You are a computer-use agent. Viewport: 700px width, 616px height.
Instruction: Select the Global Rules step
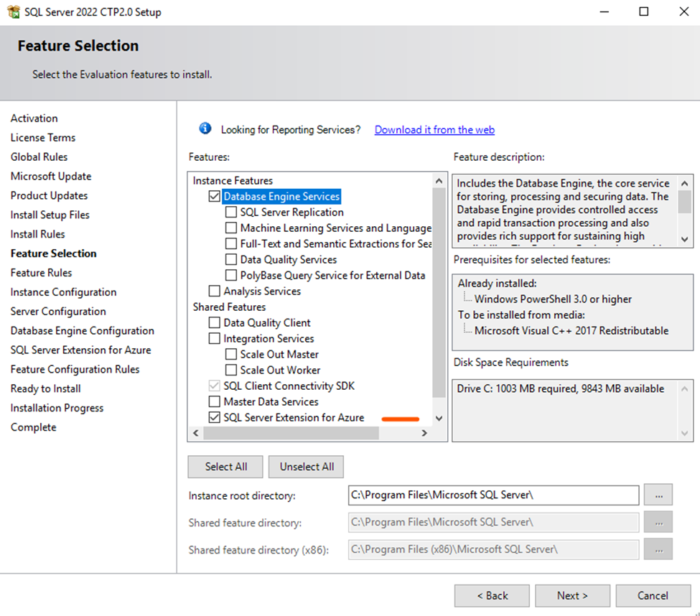tap(39, 157)
